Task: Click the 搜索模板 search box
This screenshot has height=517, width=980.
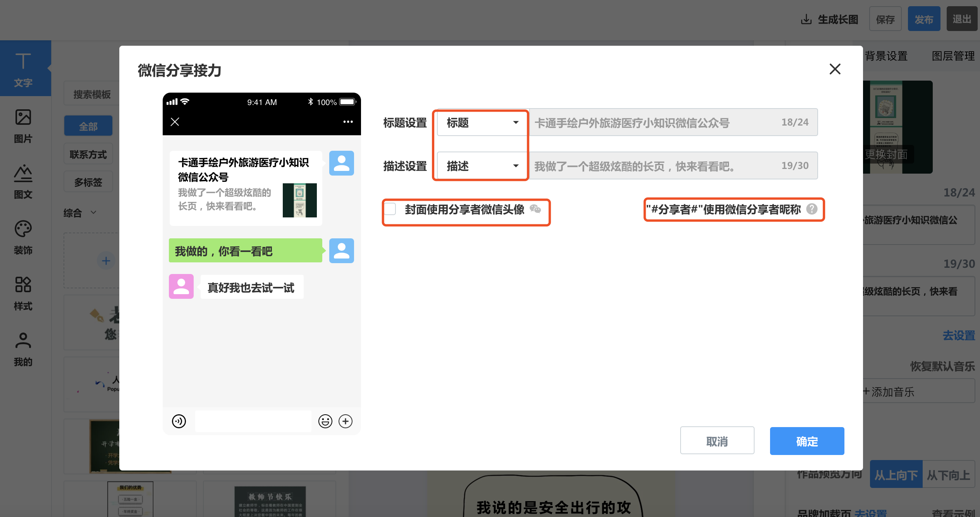Action: [92, 94]
